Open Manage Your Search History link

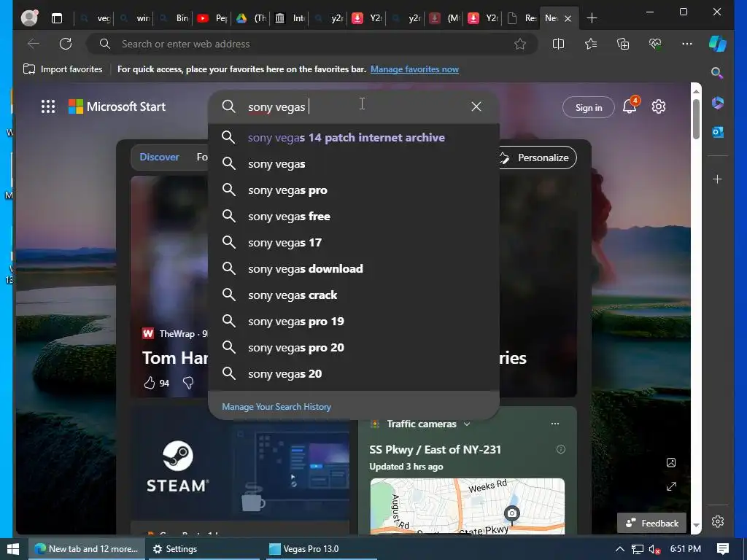pos(276,407)
